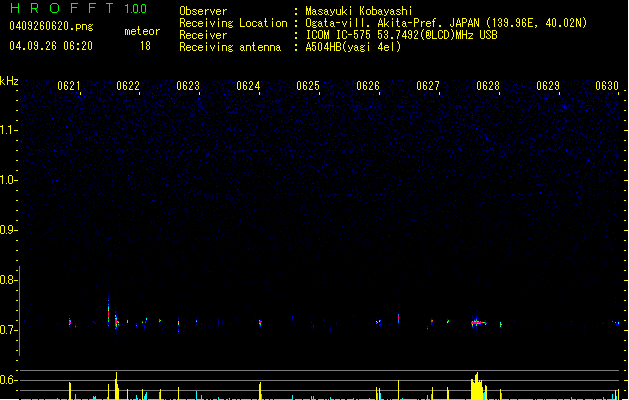Click the Ogata-vill. Akita-Pref. JAPAN location text
This screenshot has height=400, width=629.
[x=446, y=23]
